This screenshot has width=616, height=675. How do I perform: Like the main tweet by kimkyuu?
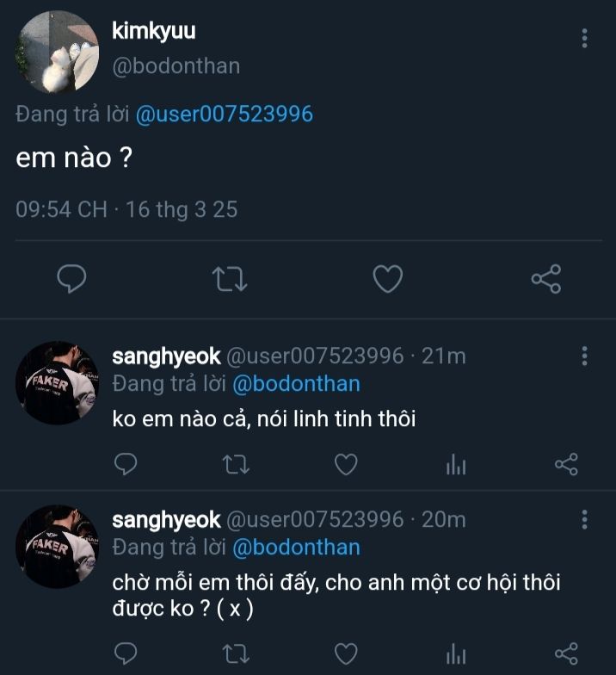[x=388, y=278]
